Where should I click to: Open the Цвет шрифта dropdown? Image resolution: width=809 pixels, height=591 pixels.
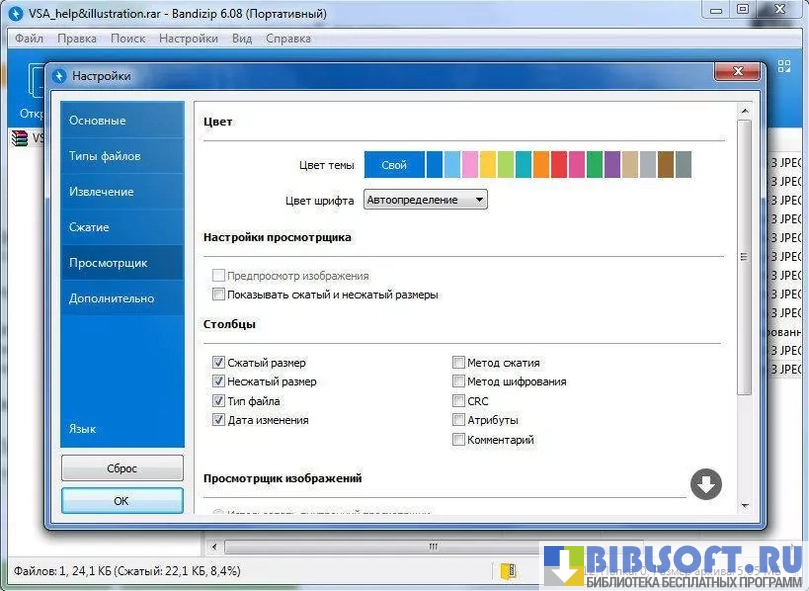click(425, 200)
